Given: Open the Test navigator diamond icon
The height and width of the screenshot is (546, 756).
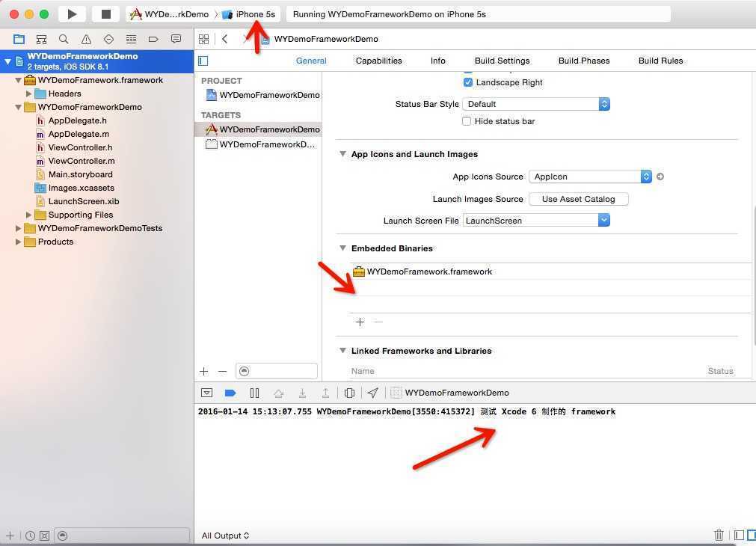Looking at the screenshot, I should [x=108, y=39].
